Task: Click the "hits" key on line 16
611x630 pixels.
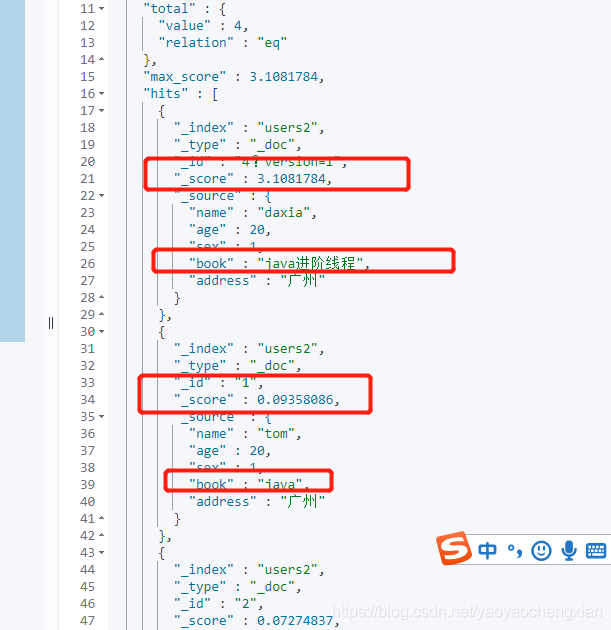Action: tap(166, 94)
